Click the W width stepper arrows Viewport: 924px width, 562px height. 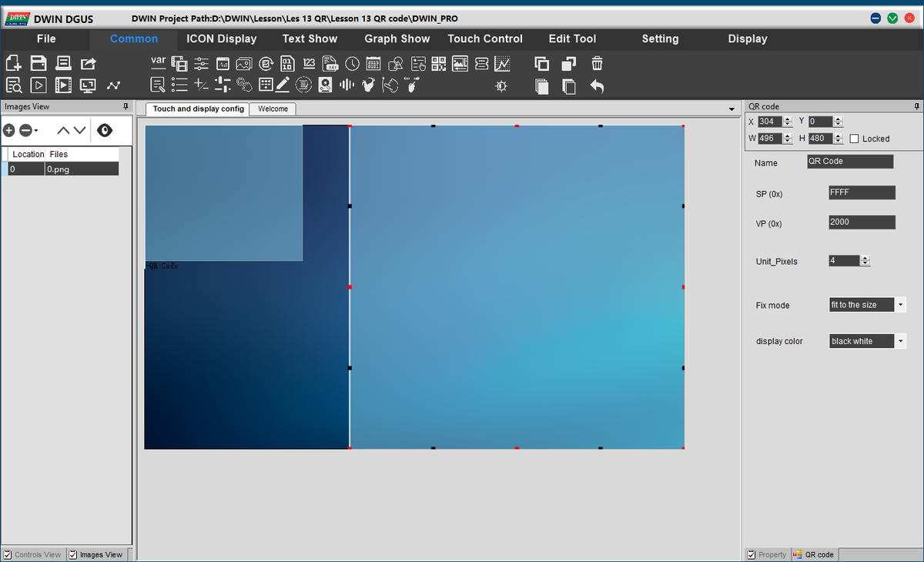788,139
